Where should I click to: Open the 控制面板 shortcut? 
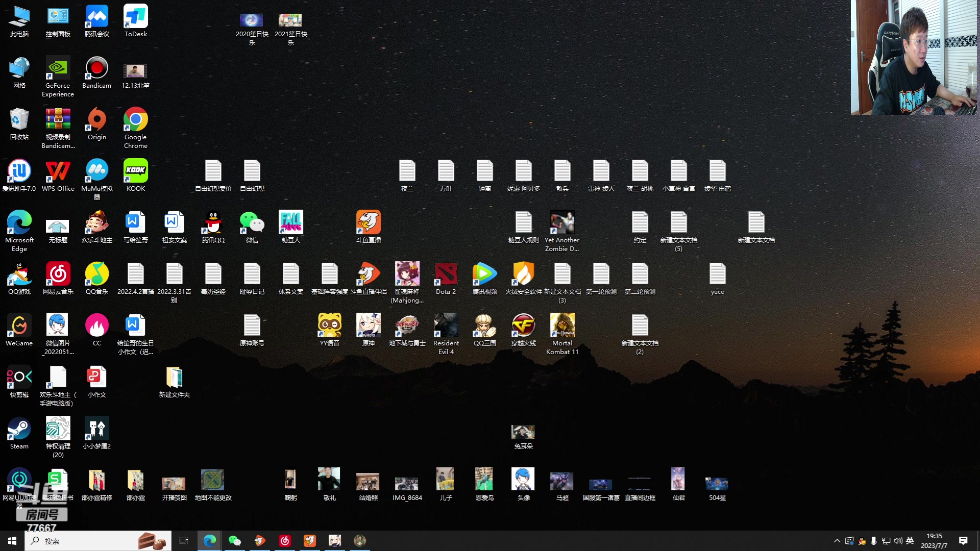tap(58, 21)
